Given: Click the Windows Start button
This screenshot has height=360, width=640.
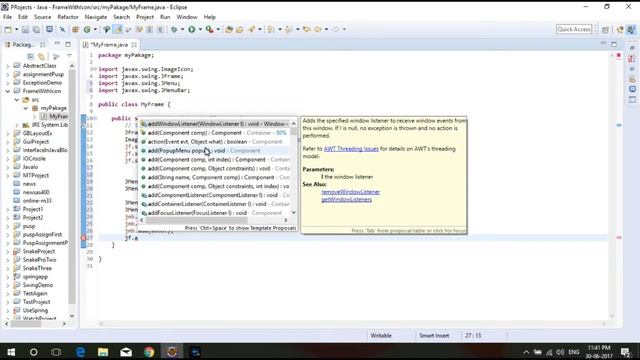Looking at the screenshot, I should 11,352.
